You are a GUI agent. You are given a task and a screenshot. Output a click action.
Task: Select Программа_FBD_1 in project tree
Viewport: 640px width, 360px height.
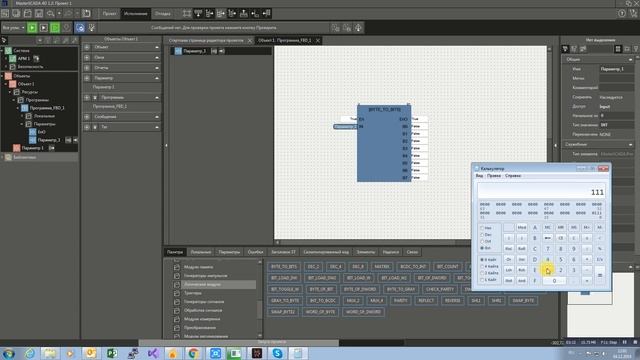pos(47,108)
